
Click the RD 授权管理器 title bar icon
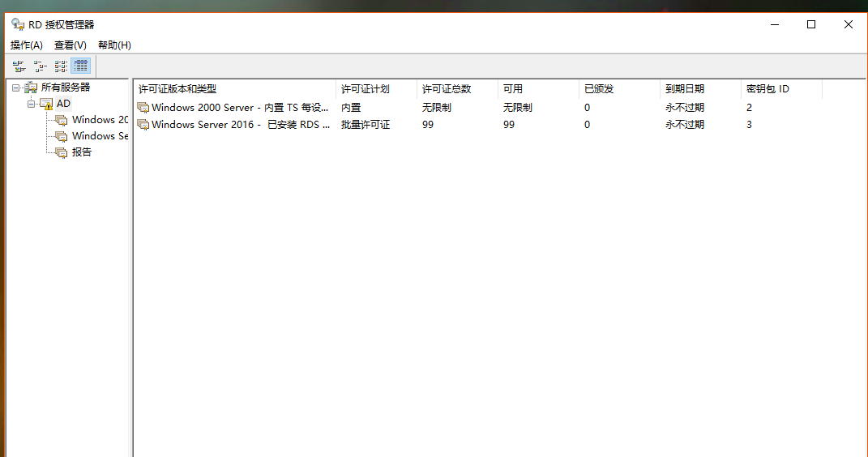pyautogui.click(x=18, y=24)
